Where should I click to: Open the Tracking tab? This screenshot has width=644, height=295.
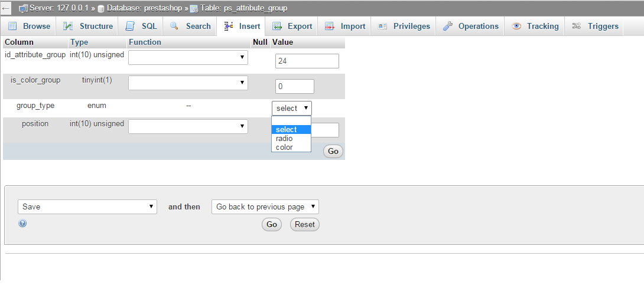[x=535, y=26]
